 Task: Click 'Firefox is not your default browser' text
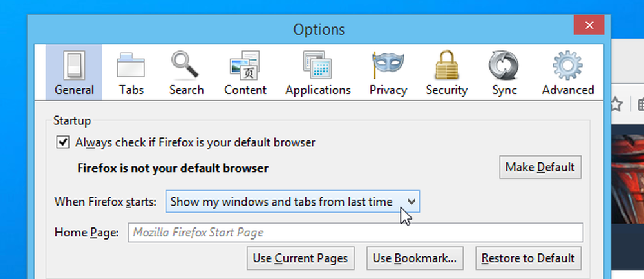tap(173, 168)
